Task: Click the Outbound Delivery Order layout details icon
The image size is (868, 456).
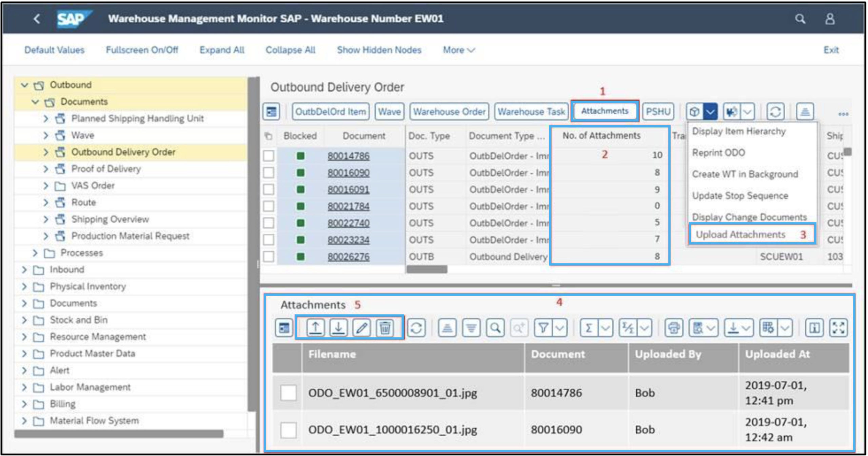Action: coord(271,111)
